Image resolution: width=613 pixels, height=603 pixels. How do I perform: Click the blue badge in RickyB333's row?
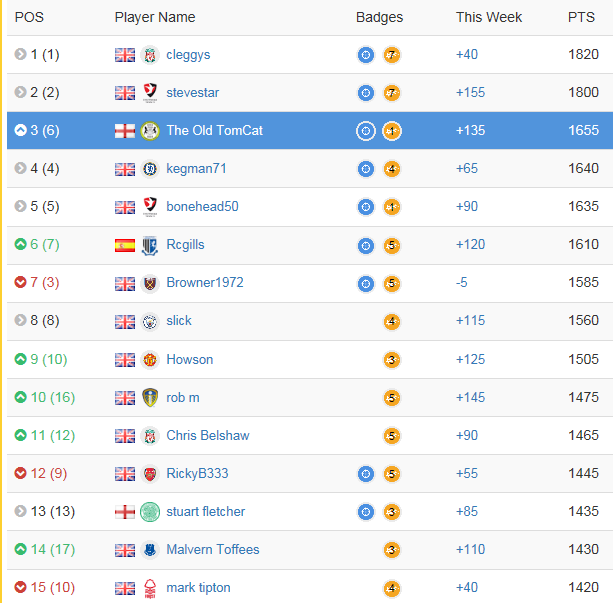point(366,474)
